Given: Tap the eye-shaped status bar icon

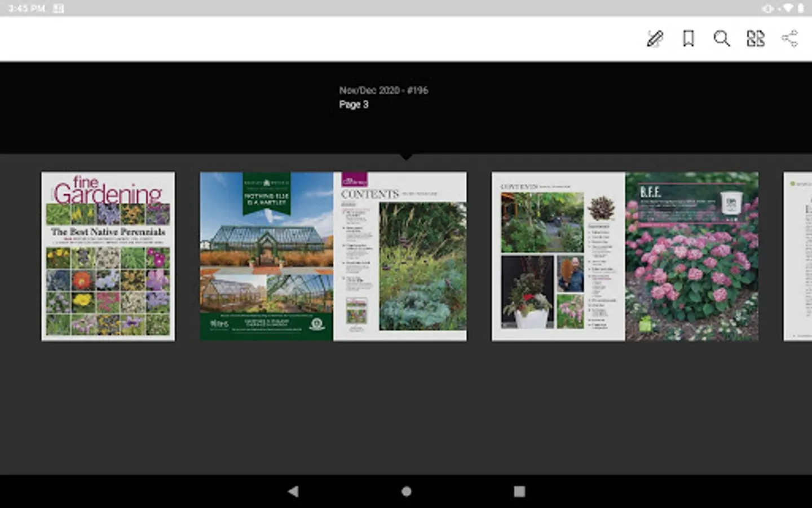Looking at the screenshot, I should pos(768,8).
